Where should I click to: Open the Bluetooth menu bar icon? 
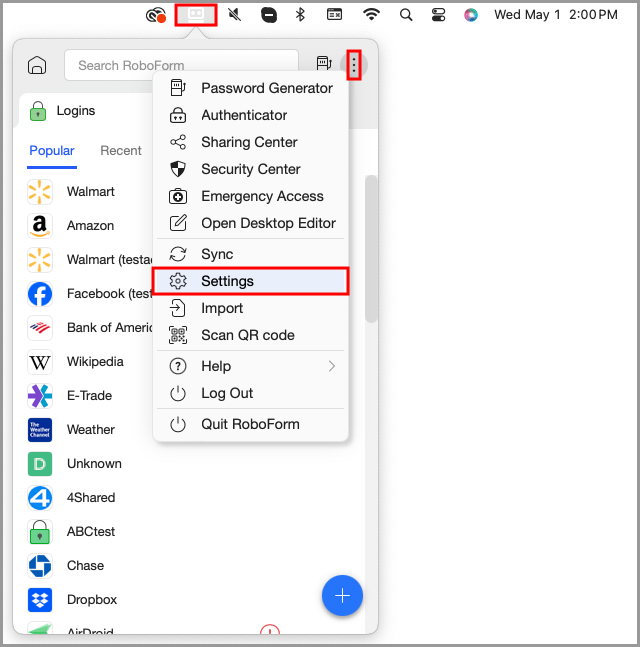pos(300,15)
